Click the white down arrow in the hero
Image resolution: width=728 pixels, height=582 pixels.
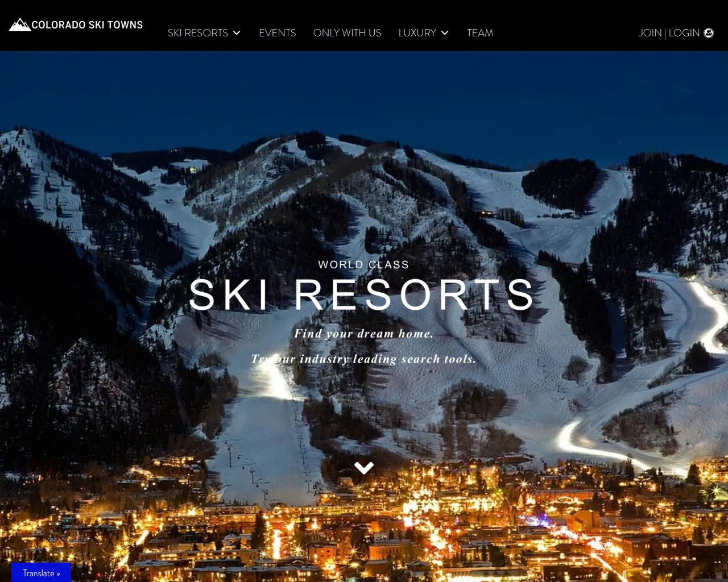tap(364, 468)
